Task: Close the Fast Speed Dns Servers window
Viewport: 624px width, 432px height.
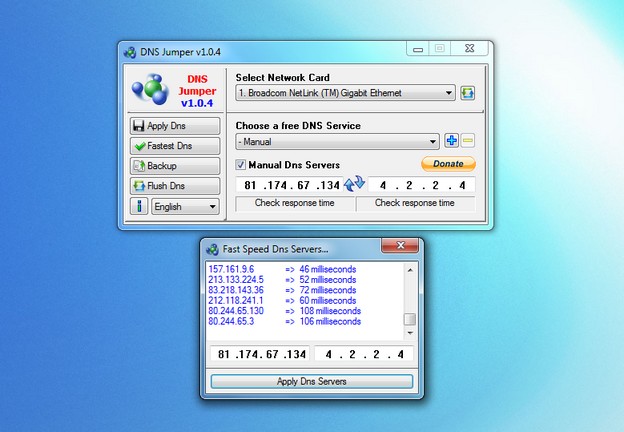Action: tap(400, 245)
